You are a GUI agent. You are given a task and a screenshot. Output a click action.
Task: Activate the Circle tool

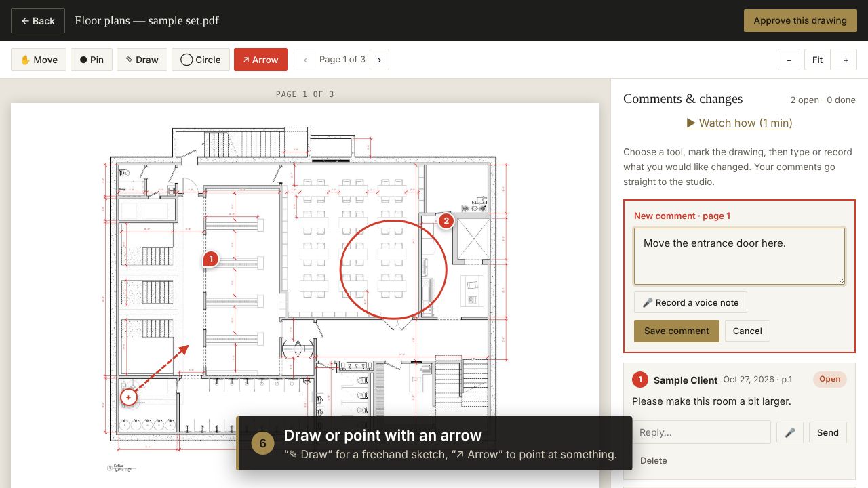click(201, 60)
